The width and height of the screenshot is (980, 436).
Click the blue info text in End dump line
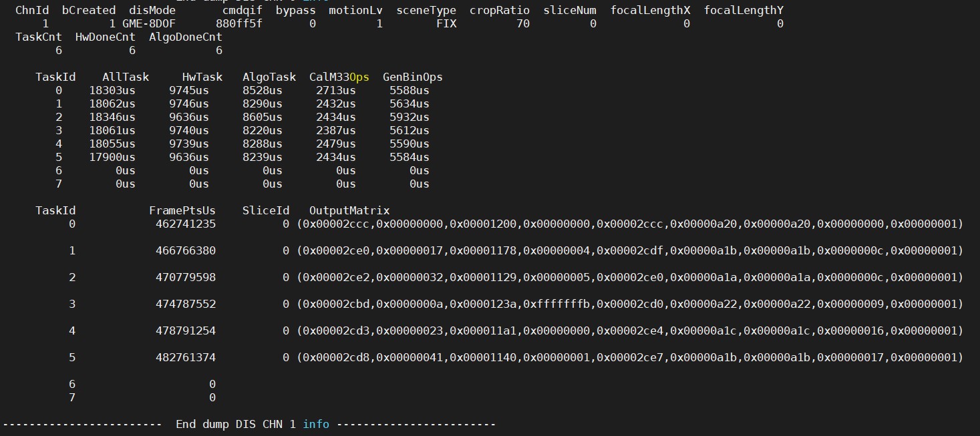point(315,424)
